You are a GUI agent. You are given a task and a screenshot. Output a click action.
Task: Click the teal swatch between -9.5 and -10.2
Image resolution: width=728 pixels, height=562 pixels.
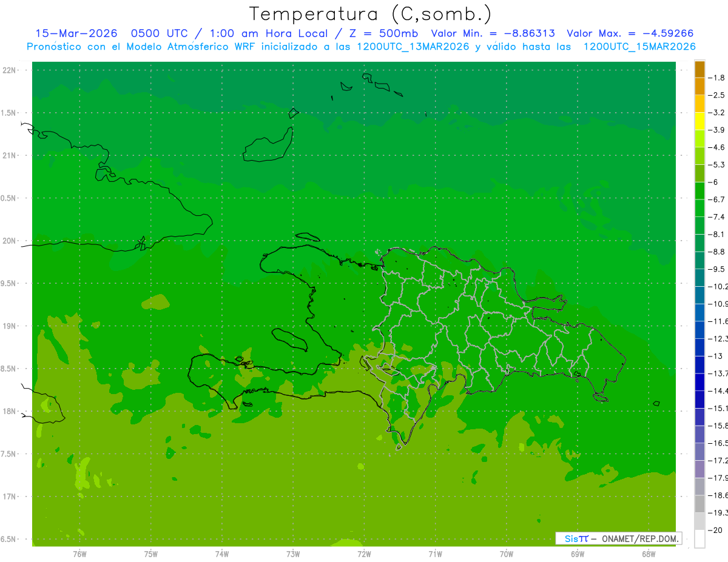[699, 278]
